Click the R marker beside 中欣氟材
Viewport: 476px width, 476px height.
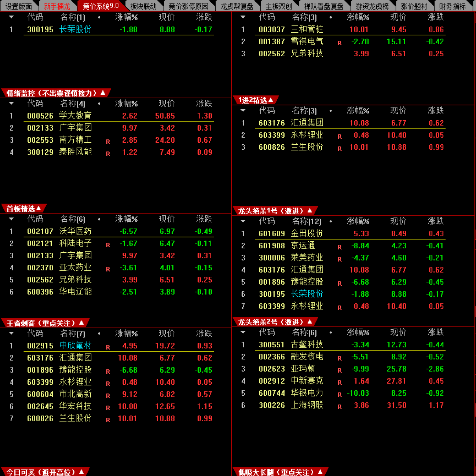tap(108, 347)
